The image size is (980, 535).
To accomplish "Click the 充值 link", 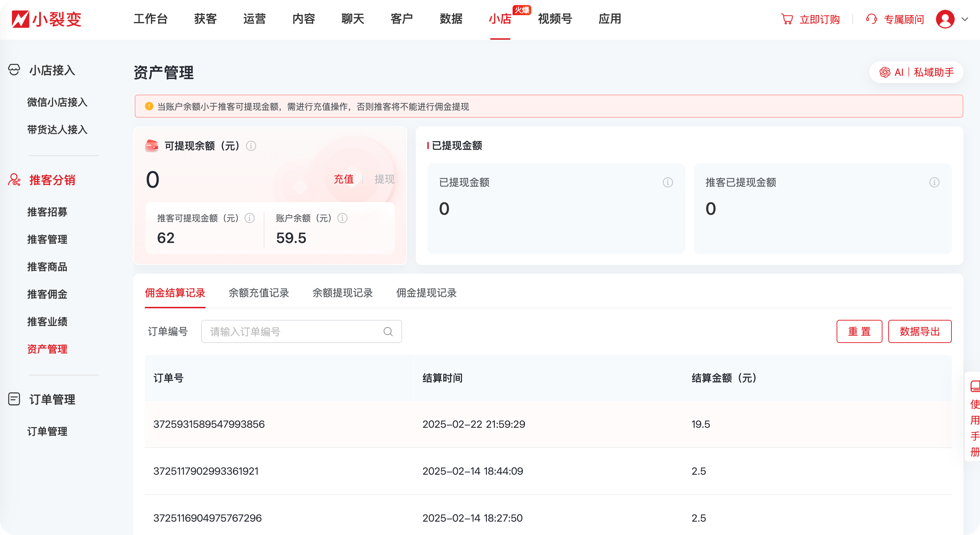I will click(x=344, y=179).
